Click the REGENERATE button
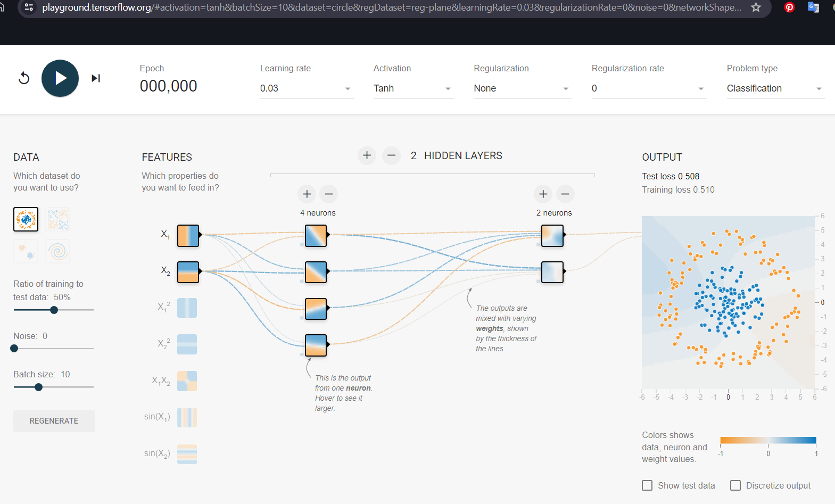 pyautogui.click(x=54, y=421)
